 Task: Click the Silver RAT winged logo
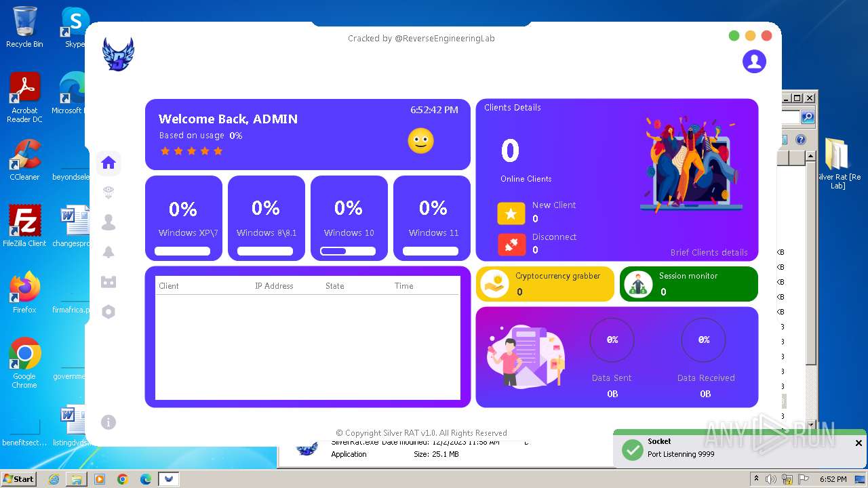[x=118, y=54]
